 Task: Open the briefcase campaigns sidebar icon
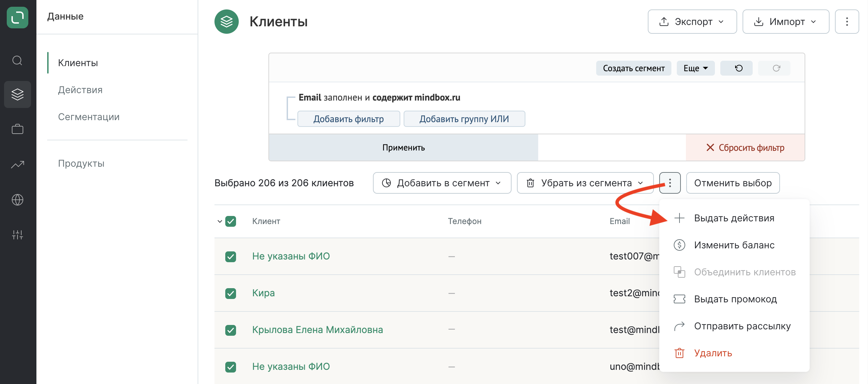(x=18, y=129)
